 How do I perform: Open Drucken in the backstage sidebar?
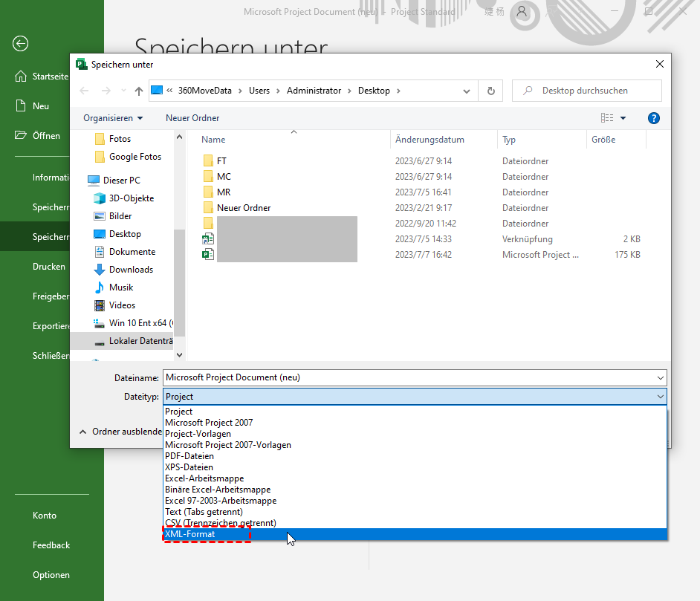click(x=48, y=267)
